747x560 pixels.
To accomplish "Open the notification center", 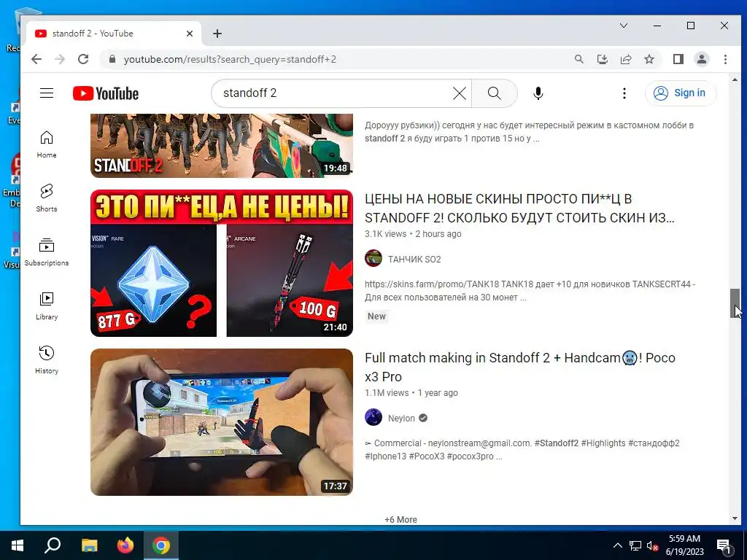I will [x=723, y=545].
